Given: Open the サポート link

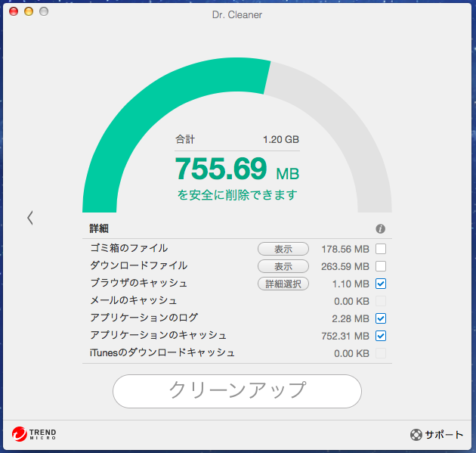Looking at the screenshot, I should coord(443,435).
